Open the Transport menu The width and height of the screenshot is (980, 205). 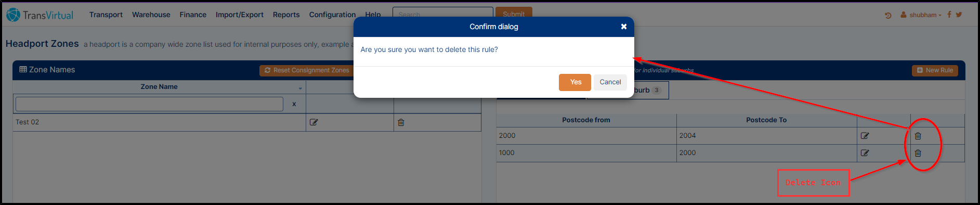[106, 15]
